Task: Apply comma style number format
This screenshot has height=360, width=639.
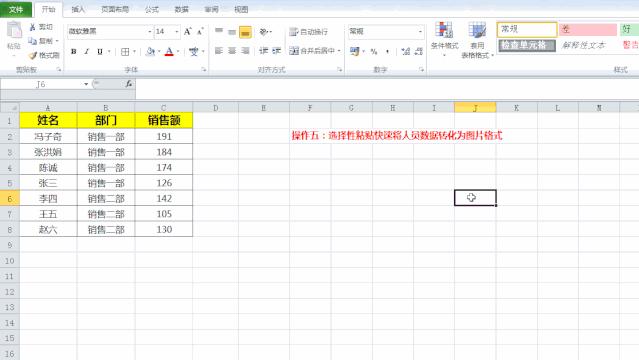Action: (x=387, y=51)
